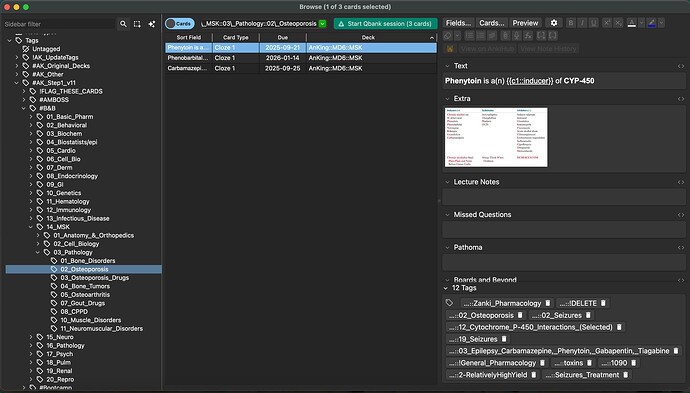The height and width of the screenshot is (393, 690).
Task: Click the sparkle icon beside sidebar filter
Action: pos(151,24)
